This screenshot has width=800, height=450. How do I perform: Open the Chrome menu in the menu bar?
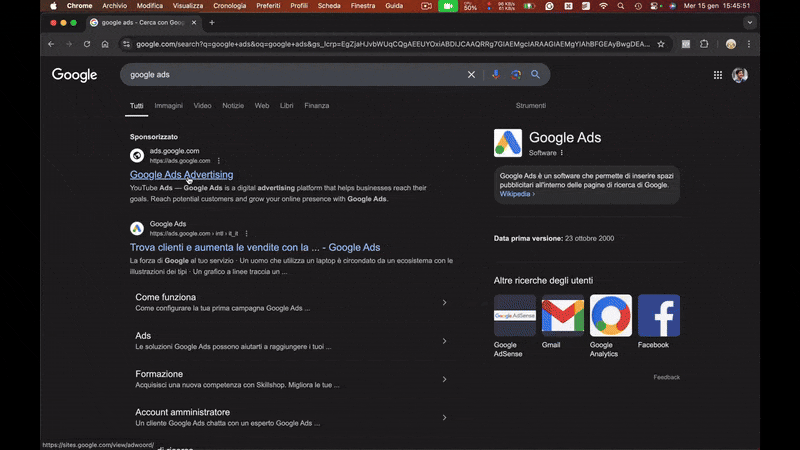click(80, 6)
